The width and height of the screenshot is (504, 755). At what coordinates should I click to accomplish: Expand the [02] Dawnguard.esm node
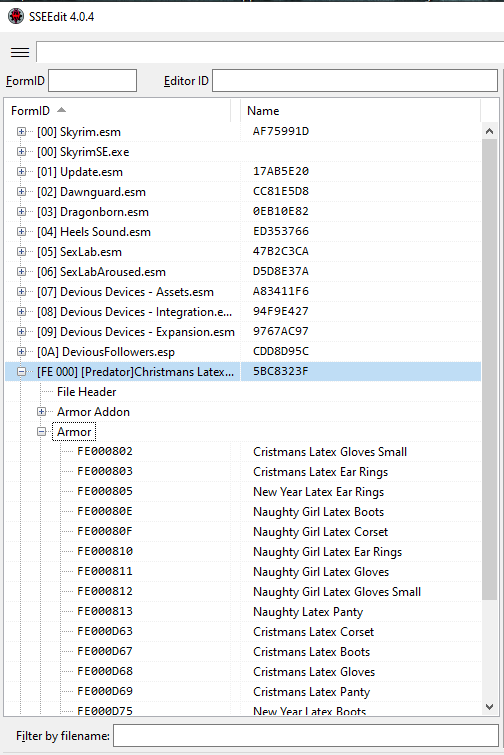[21, 192]
